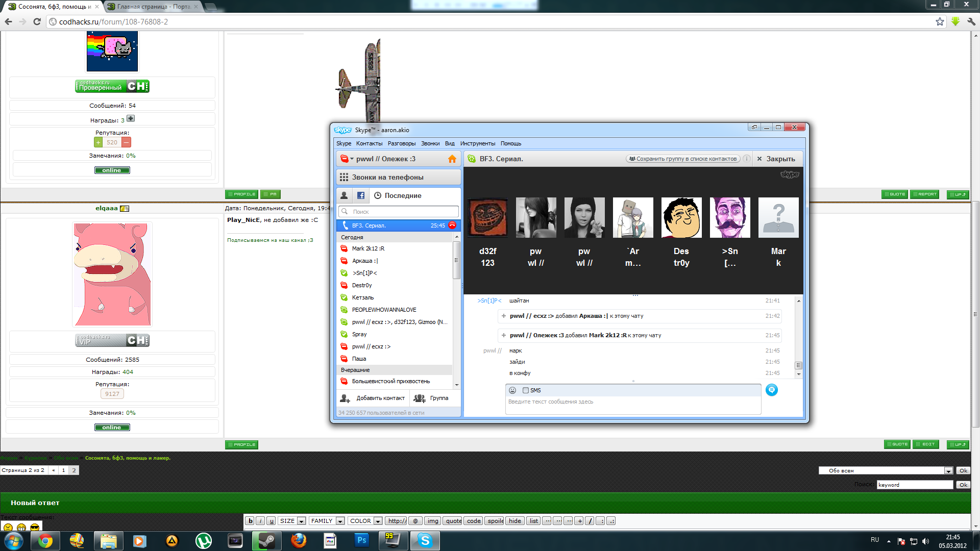Expand the 'добавил Аркаша' chat event
Image resolution: width=980 pixels, height=551 pixels.
click(x=504, y=316)
